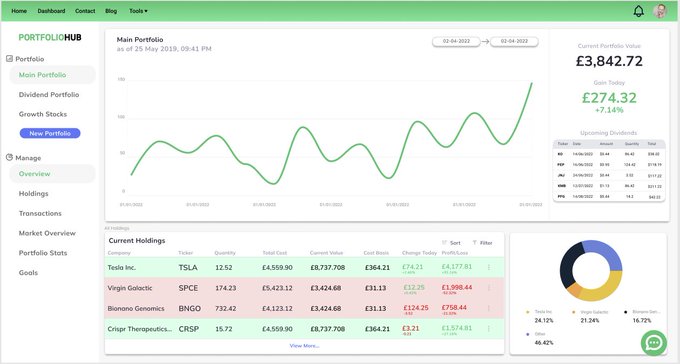Open Blog in top navigation
The width and height of the screenshot is (680, 364).
click(x=111, y=11)
